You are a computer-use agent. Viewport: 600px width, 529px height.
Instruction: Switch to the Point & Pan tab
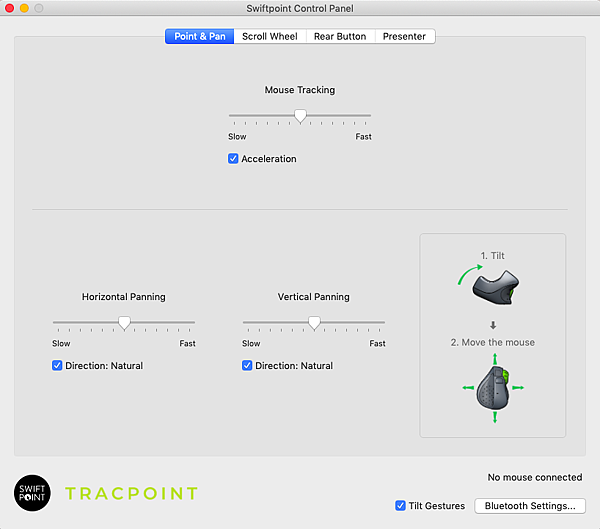(x=199, y=36)
